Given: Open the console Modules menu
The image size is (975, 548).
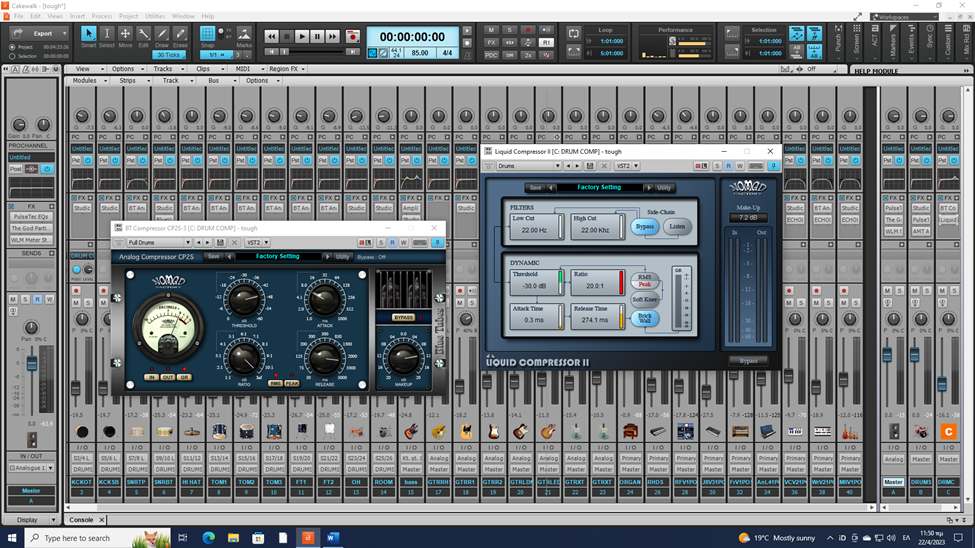Looking at the screenshot, I should [x=88, y=80].
